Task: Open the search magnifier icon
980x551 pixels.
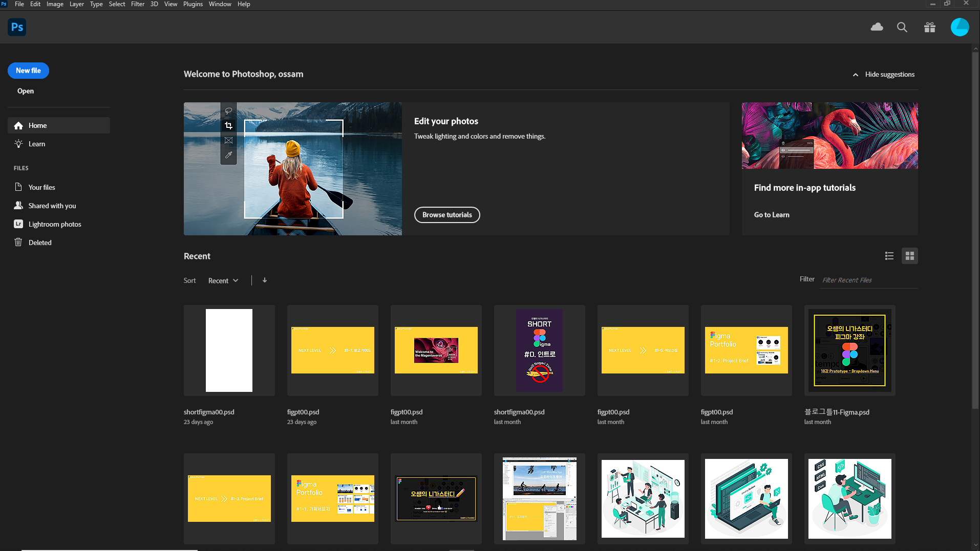Action: 902,27
